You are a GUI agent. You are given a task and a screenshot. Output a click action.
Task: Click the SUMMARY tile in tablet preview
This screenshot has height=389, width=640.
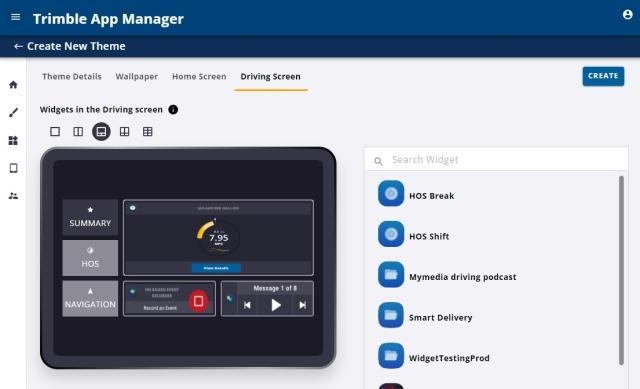pos(90,217)
